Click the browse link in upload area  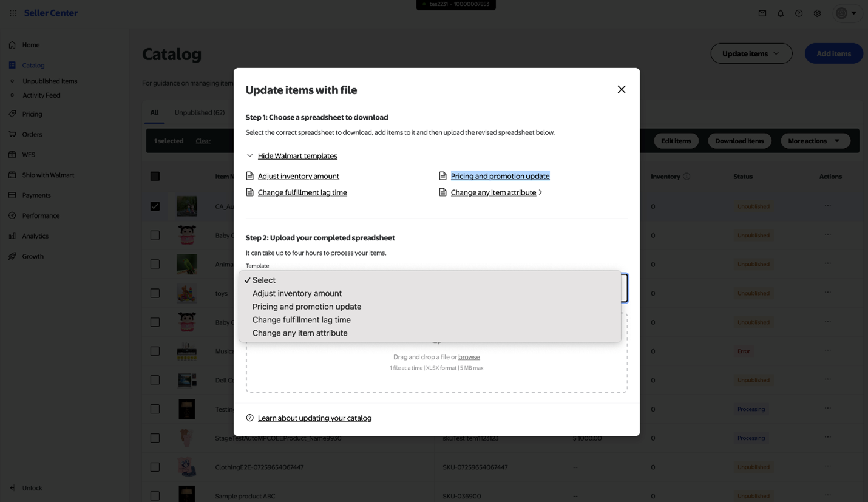click(469, 357)
